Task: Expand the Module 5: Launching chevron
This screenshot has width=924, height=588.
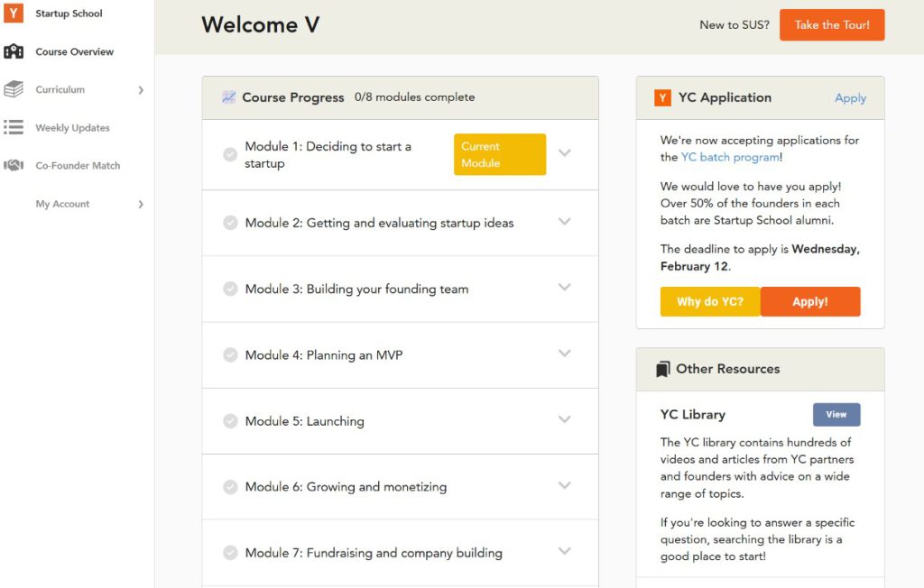Action: [x=565, y=419]
